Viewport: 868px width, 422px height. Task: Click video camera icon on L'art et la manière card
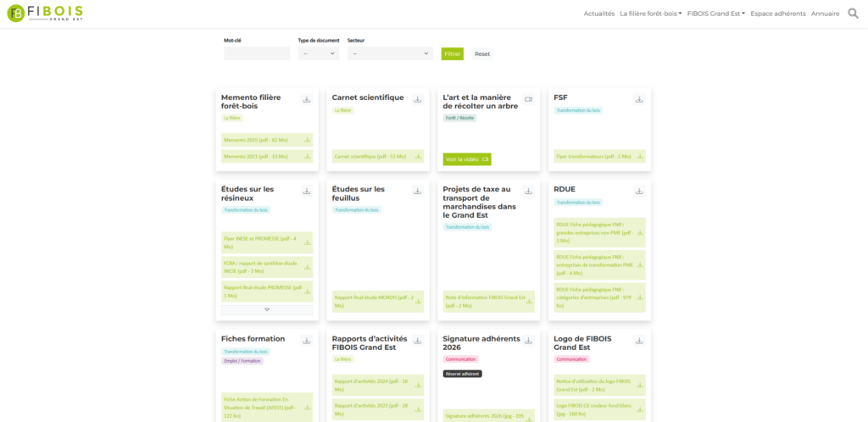(528, 99)
